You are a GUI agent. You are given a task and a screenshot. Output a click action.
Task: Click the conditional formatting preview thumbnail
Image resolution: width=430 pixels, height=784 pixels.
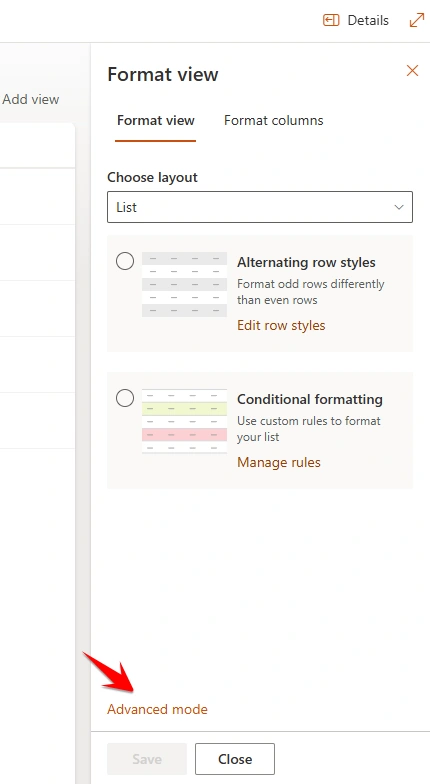184,422
